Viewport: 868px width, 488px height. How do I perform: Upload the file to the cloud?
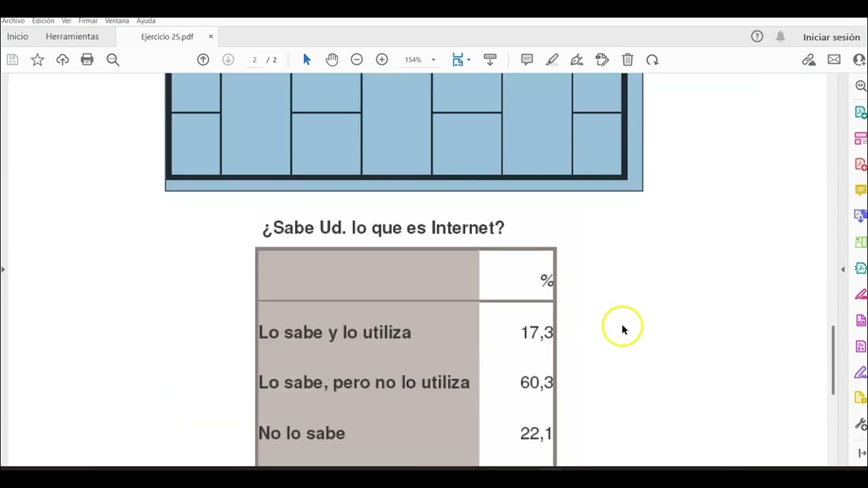tap(62, 60)
